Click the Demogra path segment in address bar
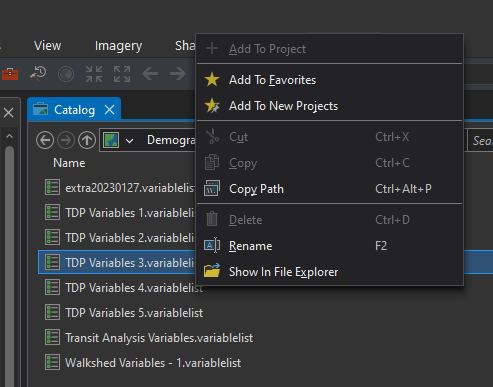The image size is (493, 387). coord(171,140)
